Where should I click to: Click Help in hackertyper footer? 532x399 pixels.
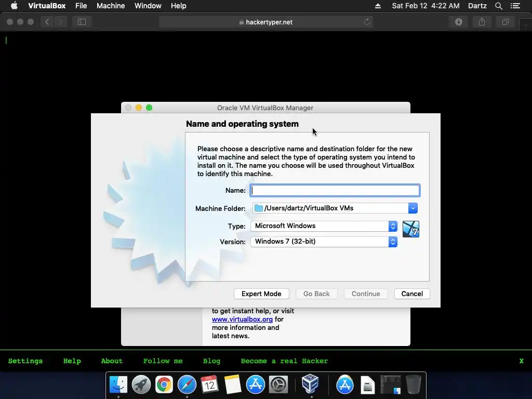coord(72,361)
